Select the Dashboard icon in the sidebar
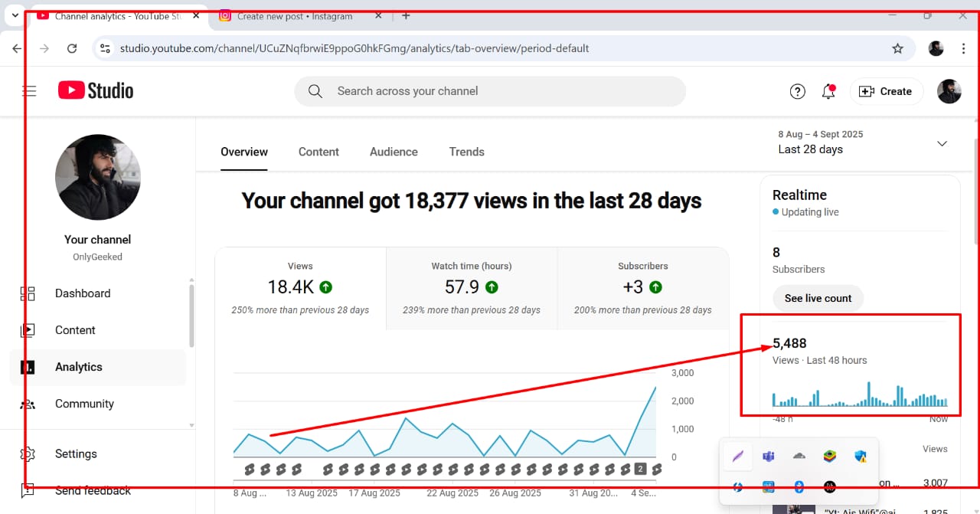 (28, 293)
